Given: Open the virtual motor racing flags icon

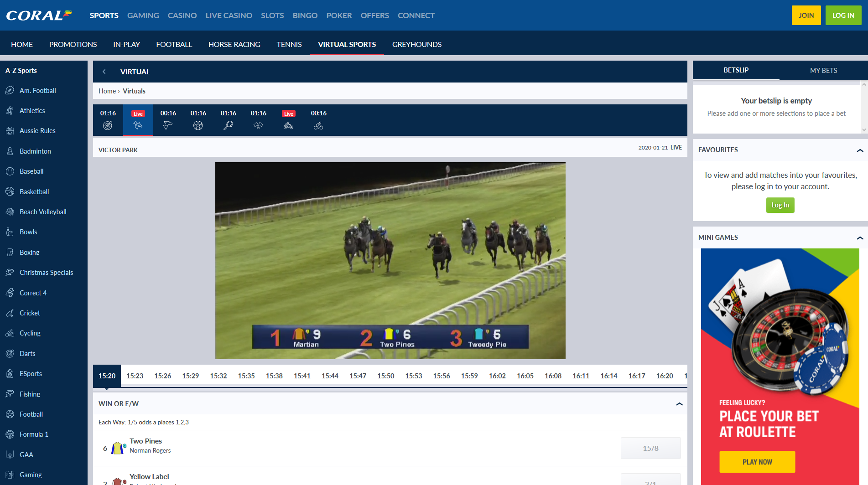Looking at the screenshot, I should (x=258, y=125).
